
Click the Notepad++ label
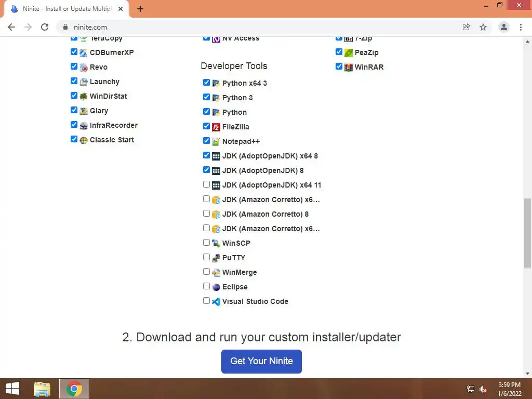pyautogui.click(x=241, y=141)
